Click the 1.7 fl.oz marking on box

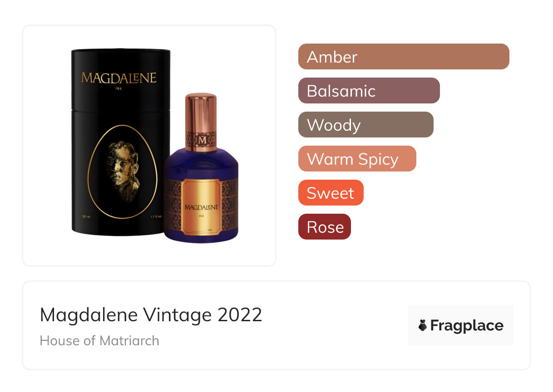click(x=157, y=216)
